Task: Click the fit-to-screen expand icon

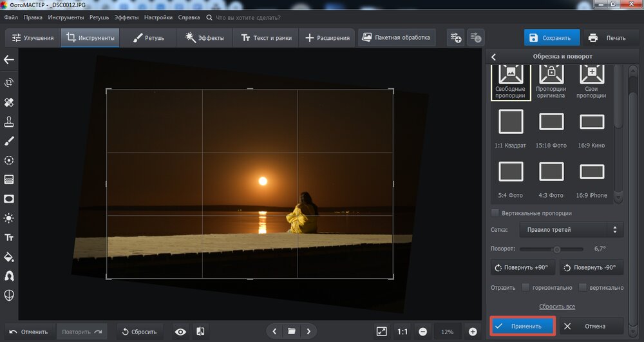Action: point(382,332)
